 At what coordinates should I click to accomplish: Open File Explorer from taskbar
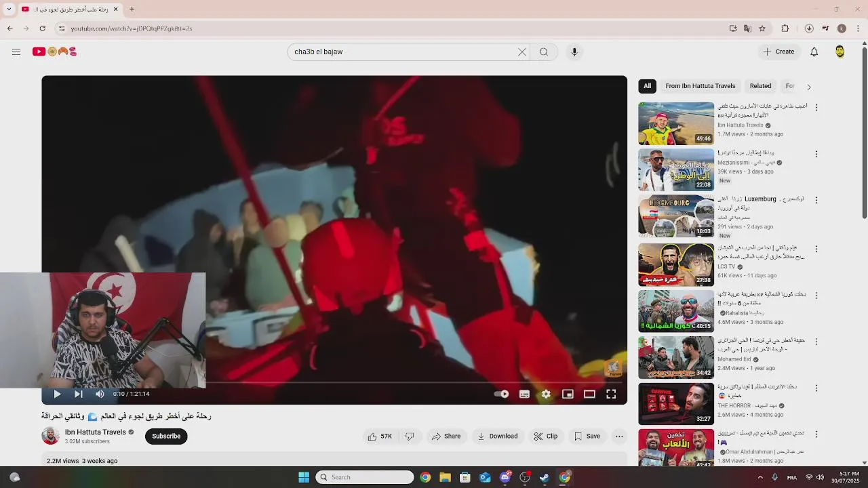445,477
